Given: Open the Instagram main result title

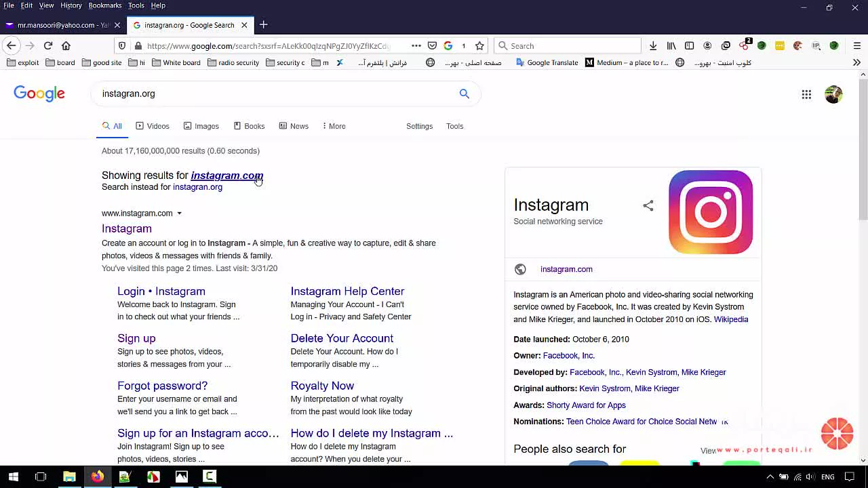Looking at the screenshot, I should tap(127, 228).
